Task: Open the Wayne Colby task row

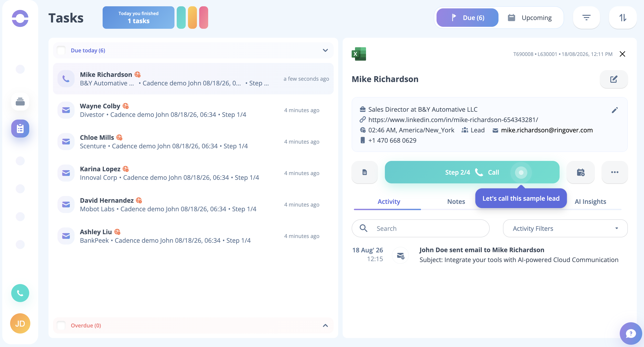Action: [193, 110]
